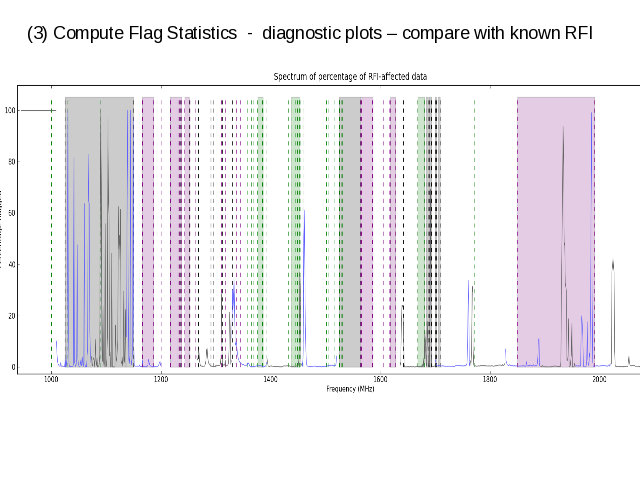This screenshot has width=640, height=480.
Task: Click the x-axis tick label '1000'
Action: point(51,380)
